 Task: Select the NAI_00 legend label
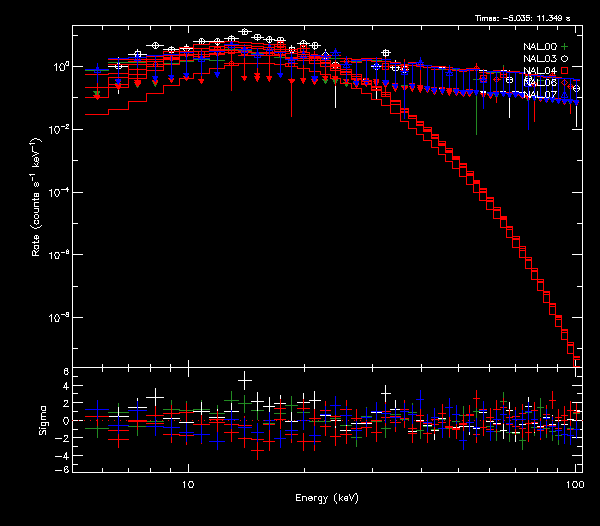[539, 47]
